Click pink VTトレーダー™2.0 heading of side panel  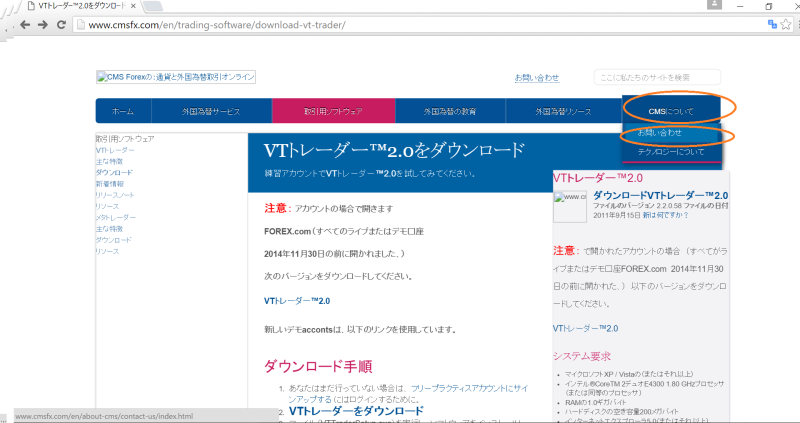pyautogui.click(x=598, y=178)
